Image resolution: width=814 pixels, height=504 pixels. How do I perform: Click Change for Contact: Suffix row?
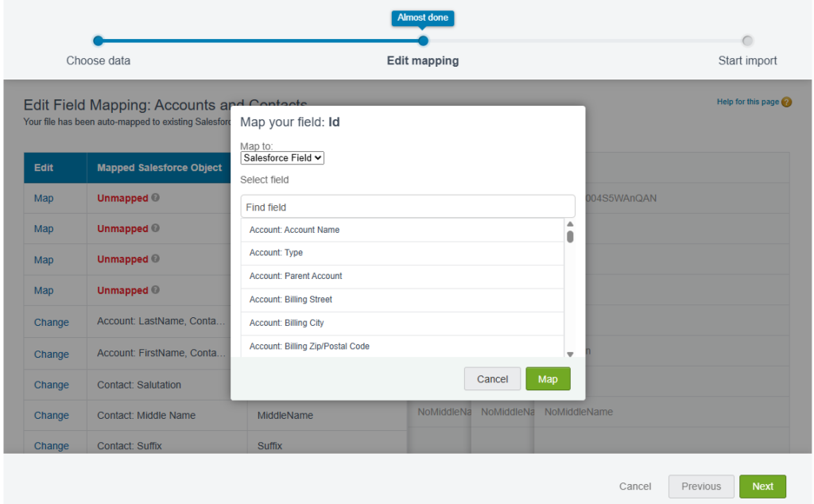click(x=52, y=447)
